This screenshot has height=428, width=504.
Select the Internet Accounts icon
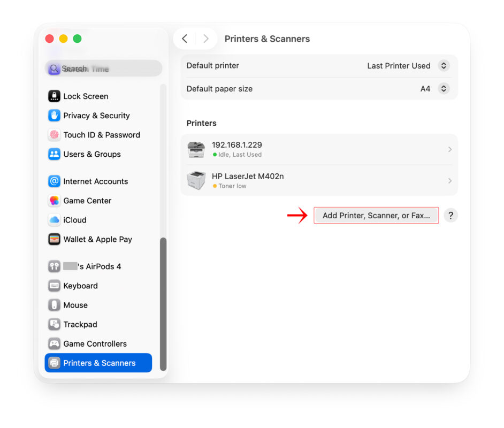[54, 181]
